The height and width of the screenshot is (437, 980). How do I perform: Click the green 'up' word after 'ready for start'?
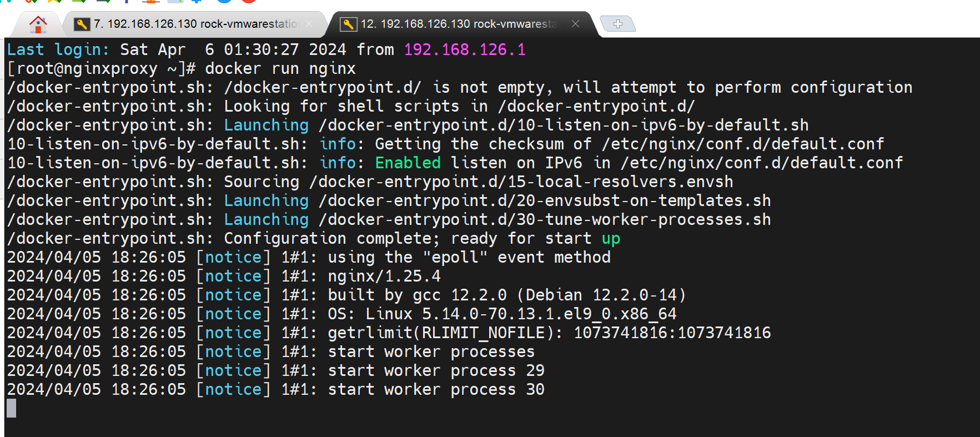611,239
